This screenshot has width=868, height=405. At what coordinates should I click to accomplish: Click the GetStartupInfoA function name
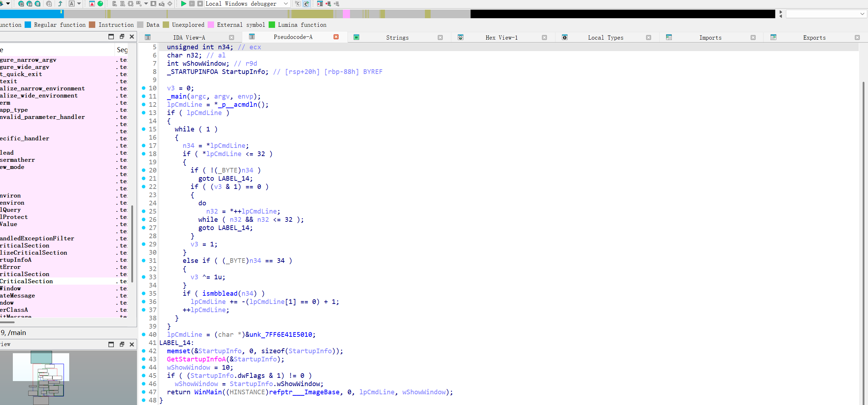[x=196, y=359]
